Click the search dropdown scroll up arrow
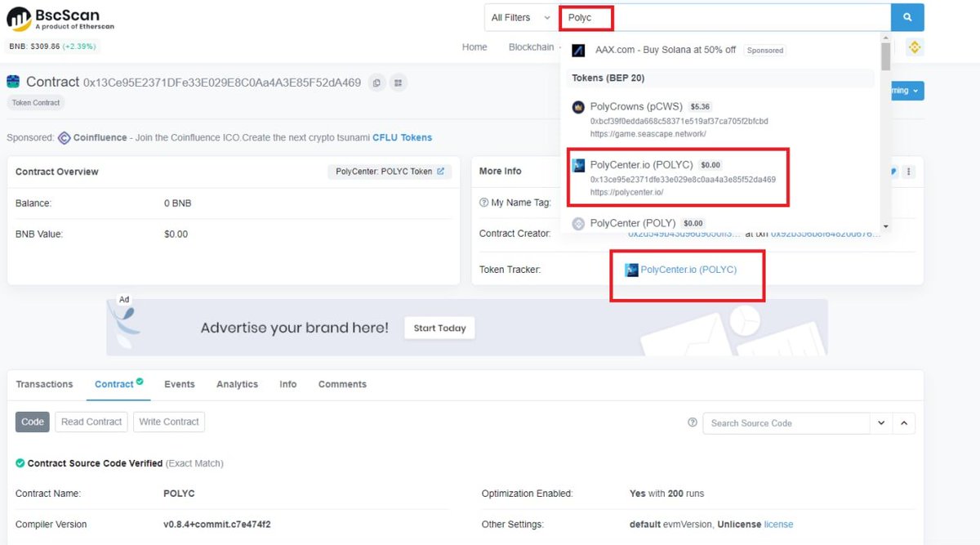980x545 pixels. [886, 38]
